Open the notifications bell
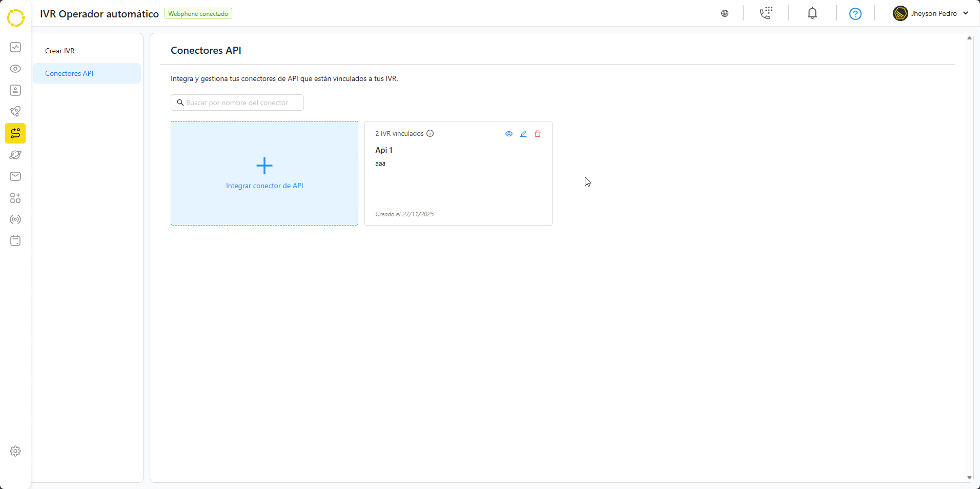980x489 pixels. click(x=812, y=13)
